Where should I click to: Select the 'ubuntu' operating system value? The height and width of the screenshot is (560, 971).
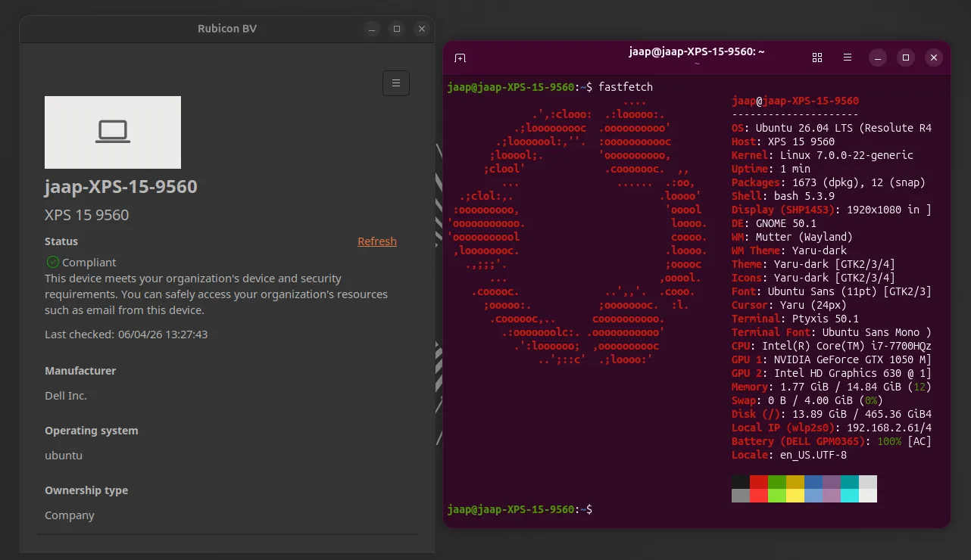[x=64, y=456]
